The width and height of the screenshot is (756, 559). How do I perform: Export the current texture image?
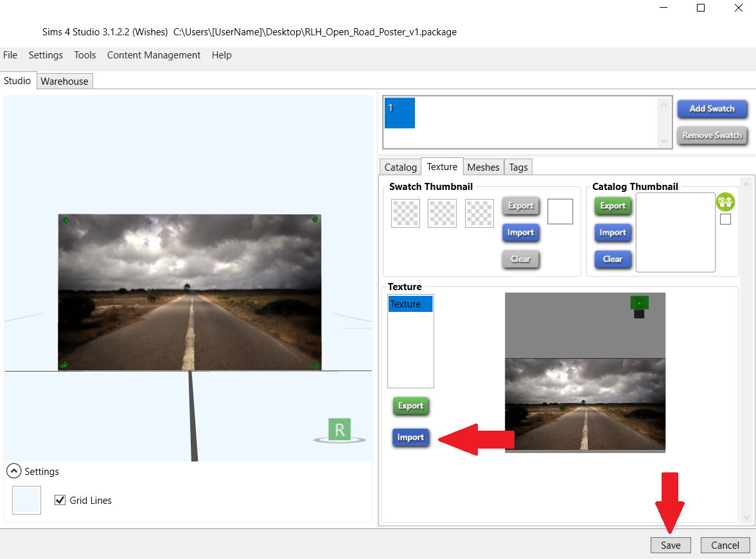[x=410, y=406]
